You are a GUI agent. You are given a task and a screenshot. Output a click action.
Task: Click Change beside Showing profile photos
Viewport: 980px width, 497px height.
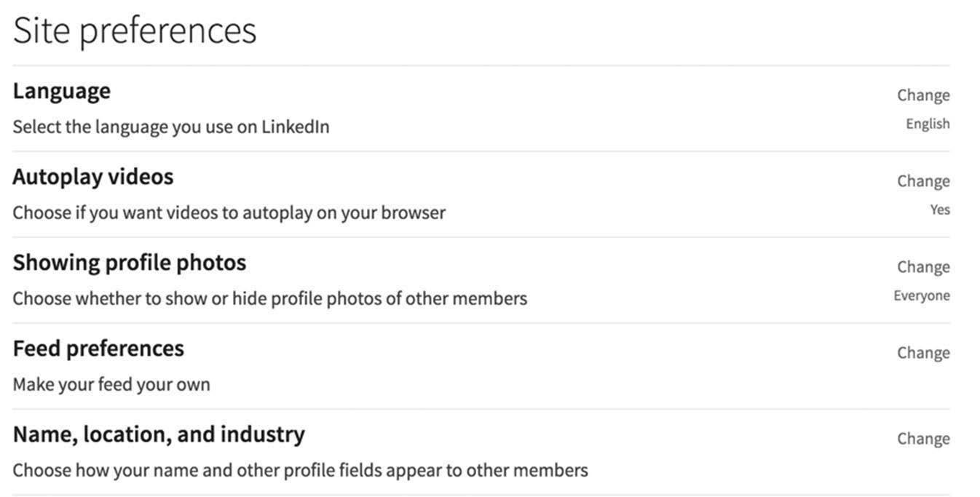[923, 267]
